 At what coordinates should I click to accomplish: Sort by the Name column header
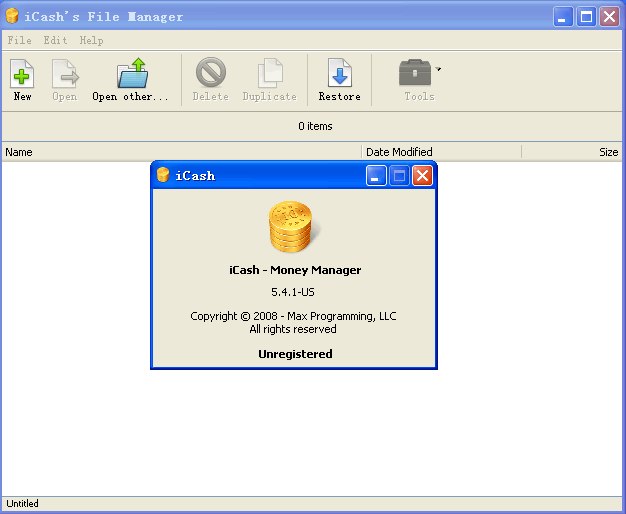click(182, 152)
